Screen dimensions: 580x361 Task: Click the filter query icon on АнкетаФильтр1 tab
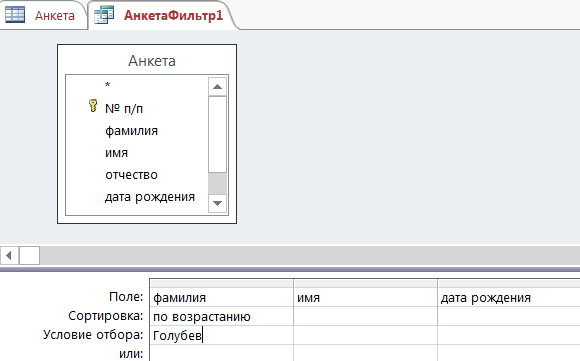(x=104, y=15)
